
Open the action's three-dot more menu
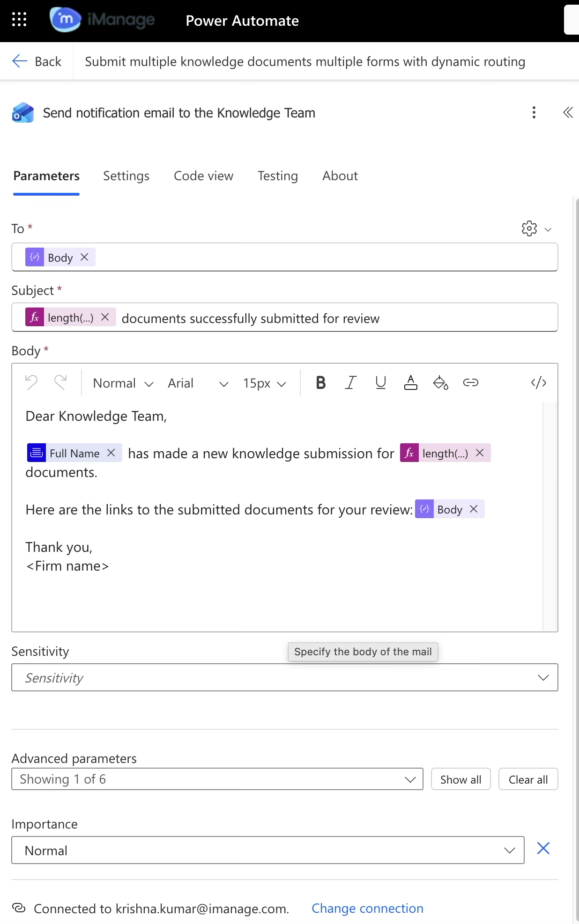pyautogui.click(x=534, y=112)
